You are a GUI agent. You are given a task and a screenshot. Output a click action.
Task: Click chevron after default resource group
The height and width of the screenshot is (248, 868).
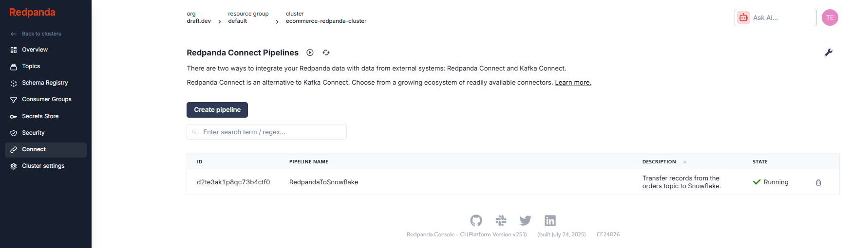point(277,21)
